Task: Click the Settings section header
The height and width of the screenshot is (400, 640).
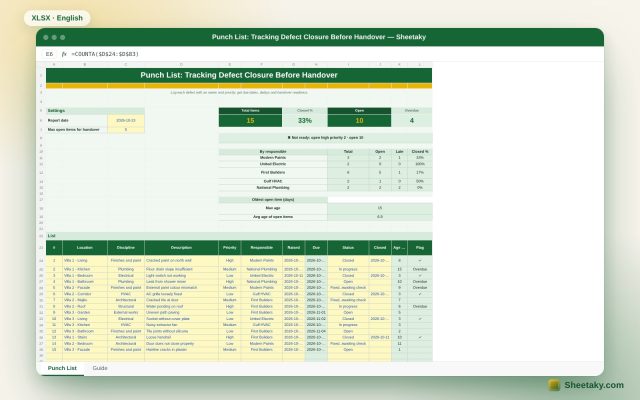Action: tap(95, 111)
